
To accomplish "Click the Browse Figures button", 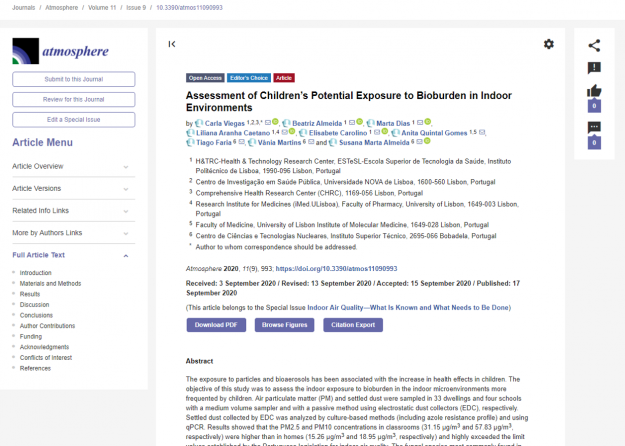I will (284, 325).
